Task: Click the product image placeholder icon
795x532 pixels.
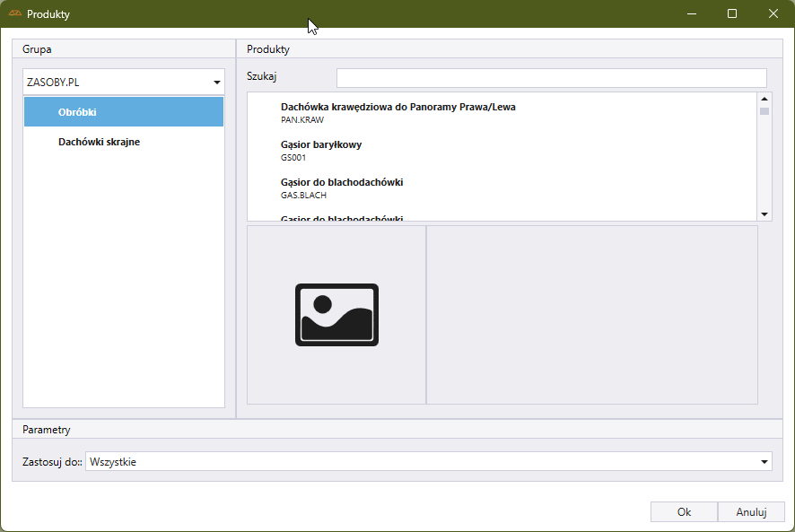Action: tap(336, 315)
